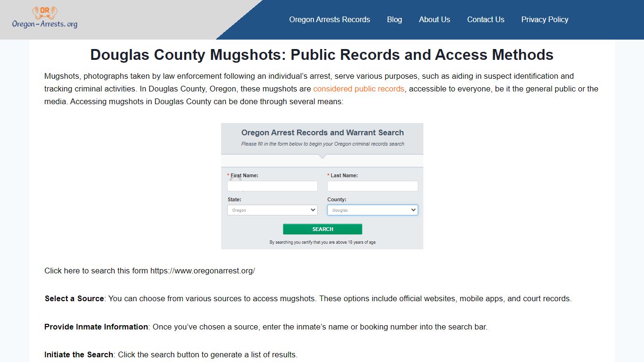The image size is (644, 362).
Task: Click the 'Oregon Arrest Records and Warrant Search' heading
Action: (322, 133)
